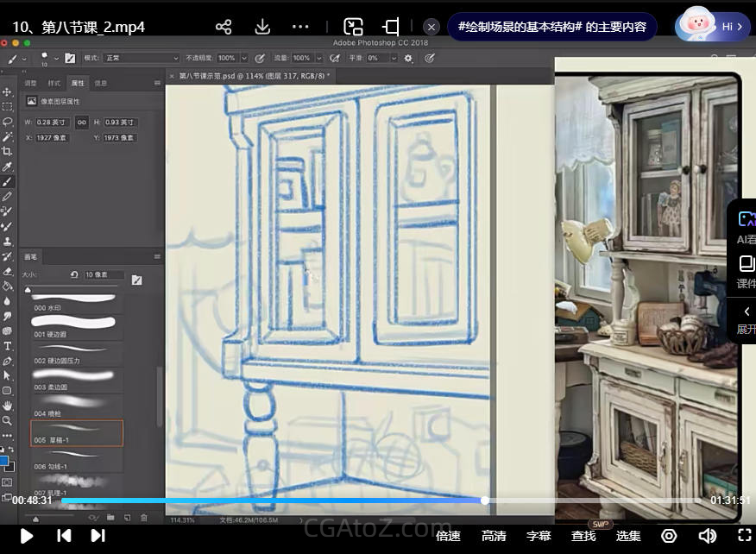Viewport: 756px width, 554px height.
Task: Click the video share icon
Action: (224, 27)
